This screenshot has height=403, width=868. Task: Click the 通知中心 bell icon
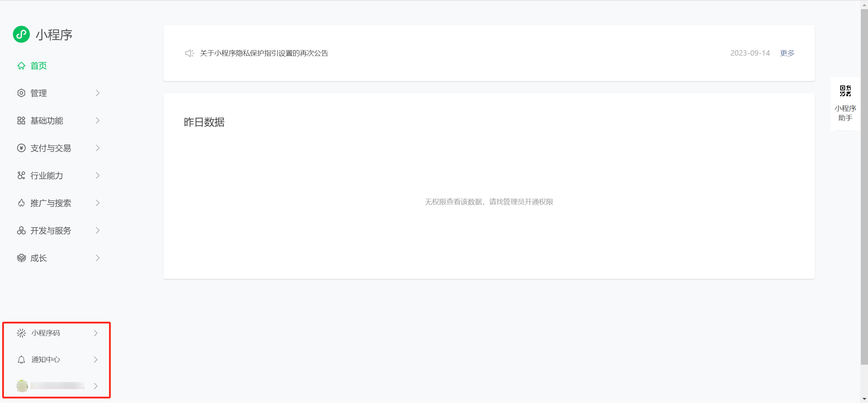click(21, 360)
